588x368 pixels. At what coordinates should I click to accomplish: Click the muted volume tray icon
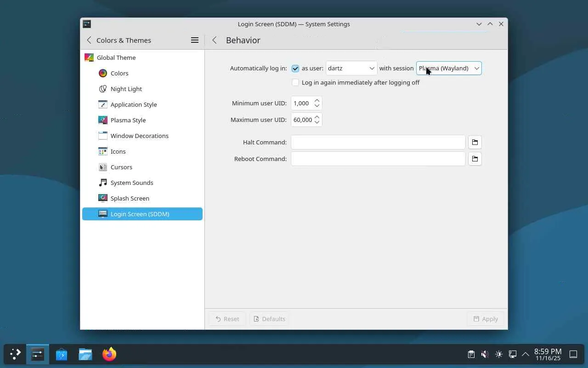[485, 354]
